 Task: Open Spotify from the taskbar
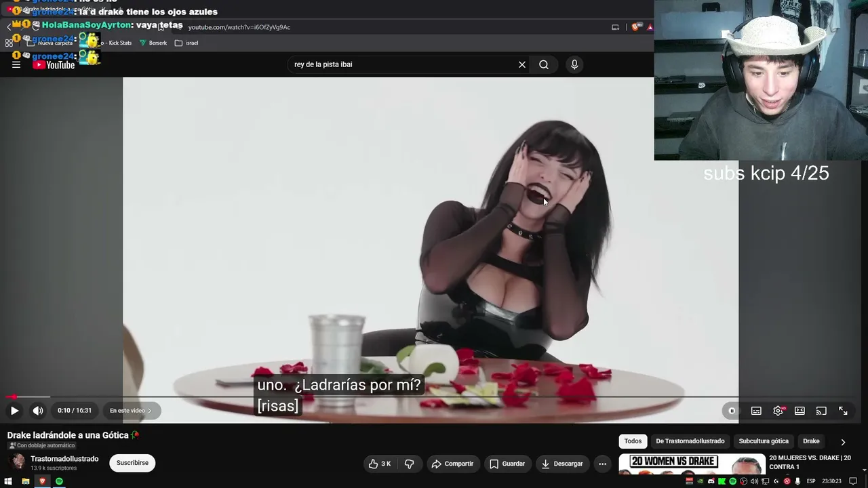click(x=59, y=481)
